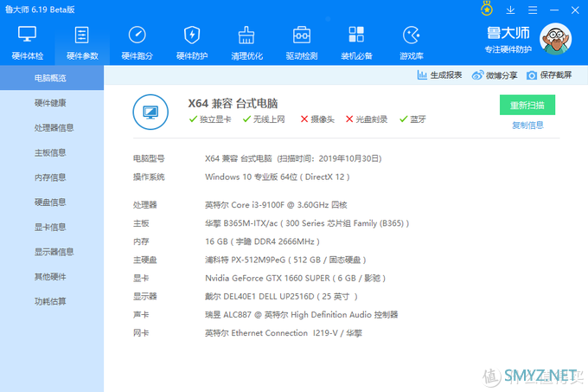Select 处理器信息 in the sidebar
This screenshot has height=392, width=588.
tap(52, 127)
